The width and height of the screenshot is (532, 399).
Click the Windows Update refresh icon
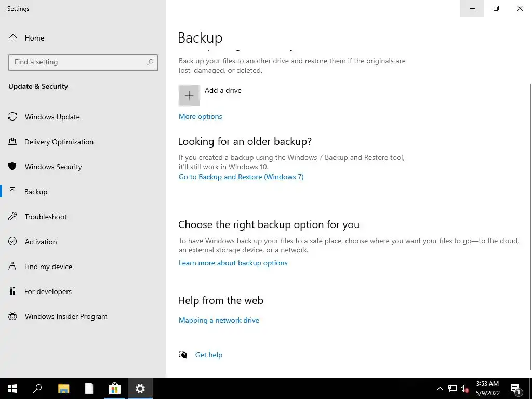(x=12, y=117)
